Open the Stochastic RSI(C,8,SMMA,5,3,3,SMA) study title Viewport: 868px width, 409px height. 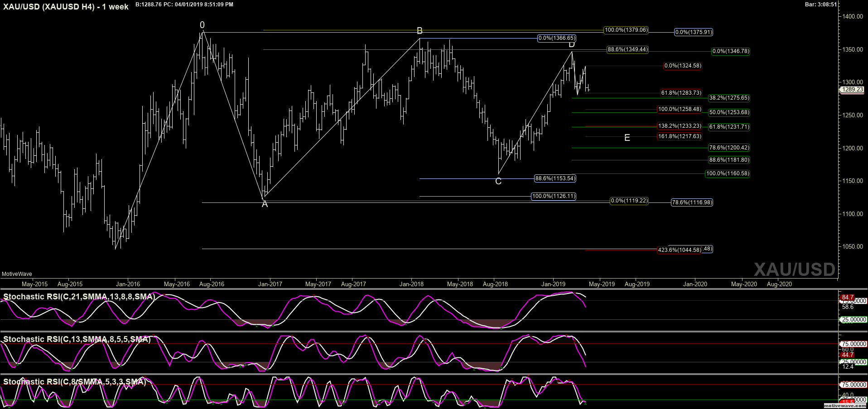tap(74, 382)
